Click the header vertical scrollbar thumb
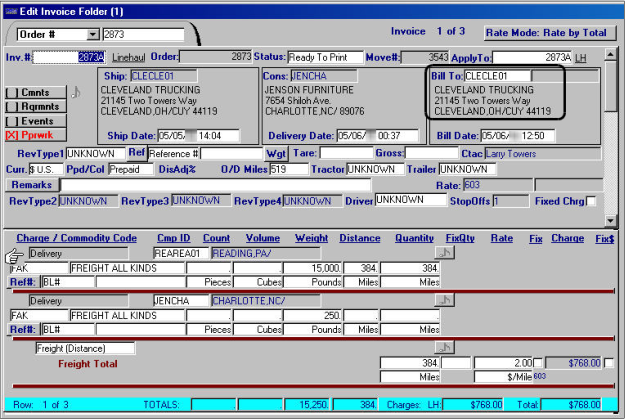The width and height of the screenshot is (626, 419). [610, 86]
